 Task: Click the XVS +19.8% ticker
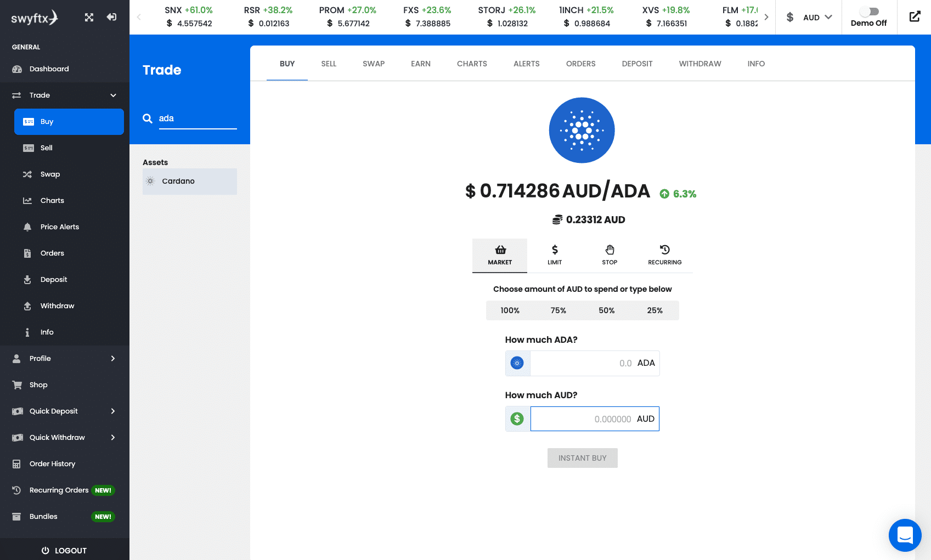[666, 17]
